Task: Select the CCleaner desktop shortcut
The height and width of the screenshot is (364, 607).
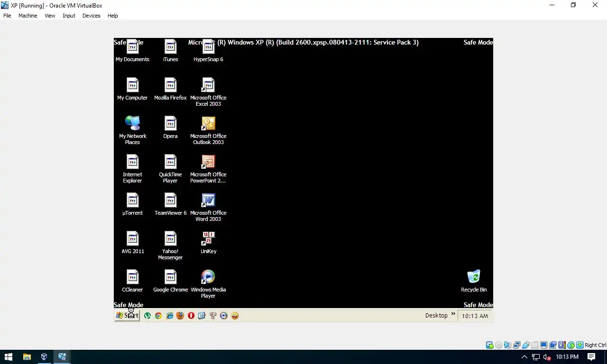Action: pos(132,281)
